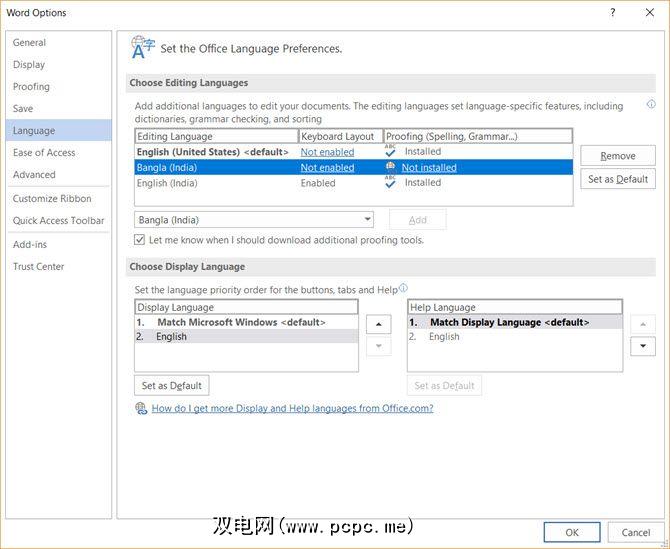Click the Remove button

coord(617,156)
